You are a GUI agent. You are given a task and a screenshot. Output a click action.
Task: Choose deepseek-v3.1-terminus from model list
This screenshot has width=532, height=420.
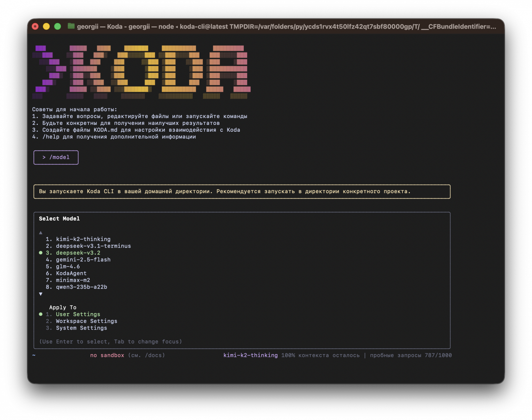[x=93, y=246]
